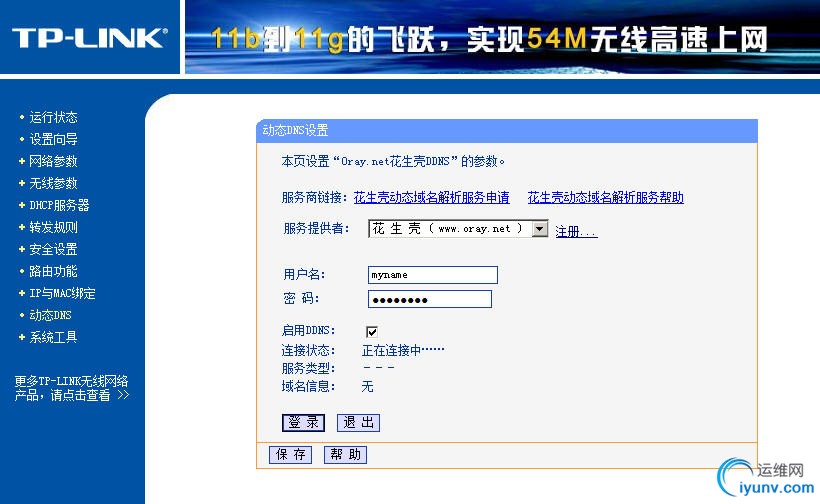Open 设置向导 in the sidebar
The height and width of the screenshot is (504, 820).
point(53,139)
